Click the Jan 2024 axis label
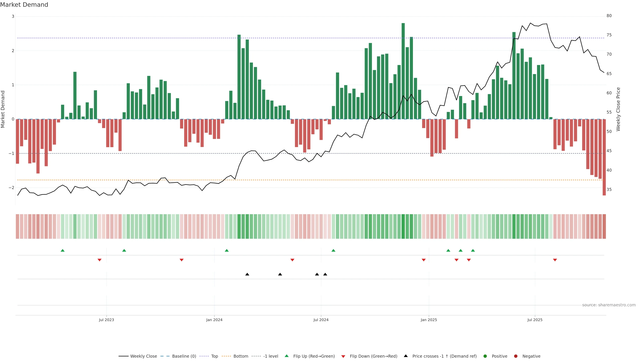 214,320
